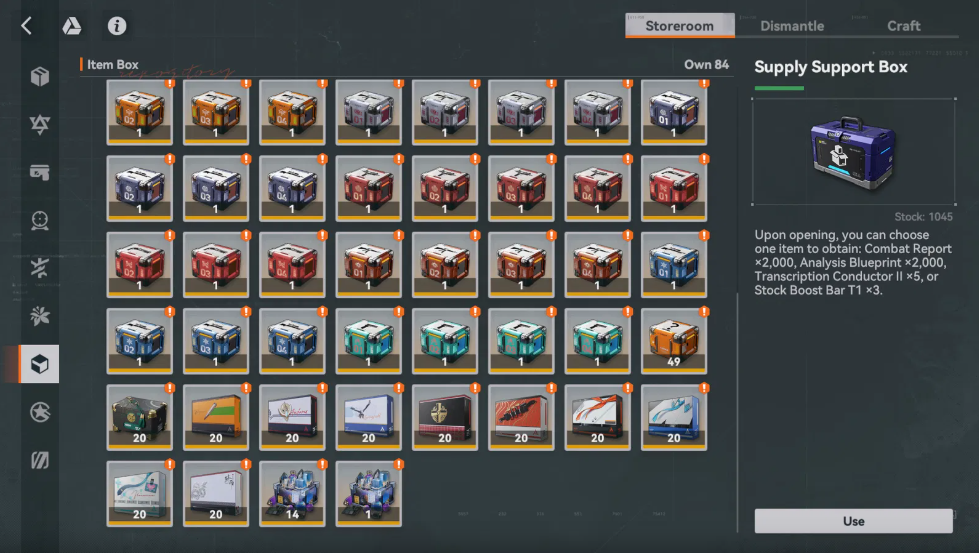Select the bright orange crate labeled 04

click(292, 112)
